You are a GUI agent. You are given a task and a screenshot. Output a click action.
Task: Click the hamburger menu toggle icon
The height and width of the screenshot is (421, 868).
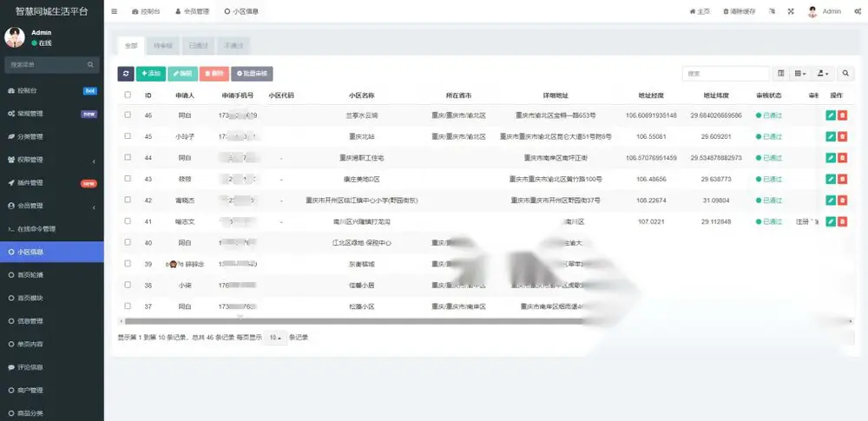[114, 11]
